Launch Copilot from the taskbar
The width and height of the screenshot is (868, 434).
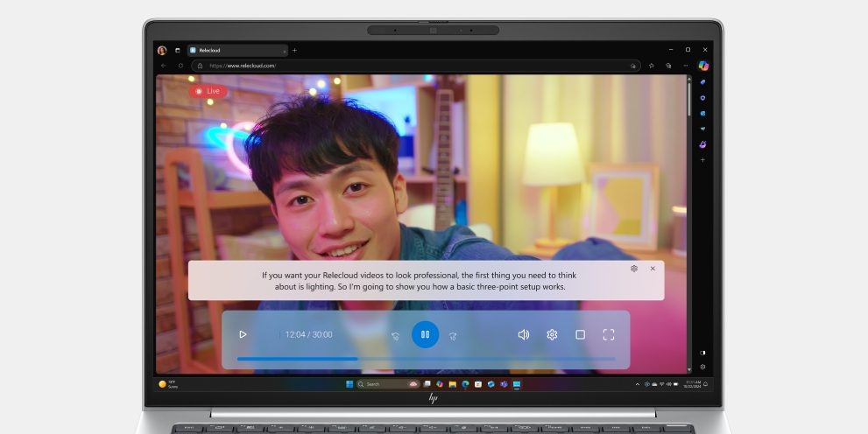440,384
